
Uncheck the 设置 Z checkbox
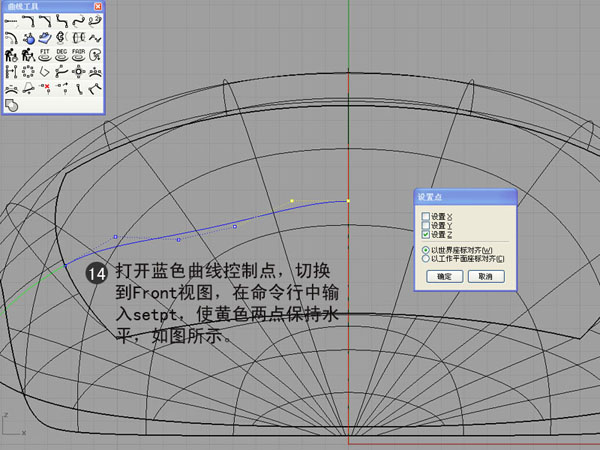point(426,234)
